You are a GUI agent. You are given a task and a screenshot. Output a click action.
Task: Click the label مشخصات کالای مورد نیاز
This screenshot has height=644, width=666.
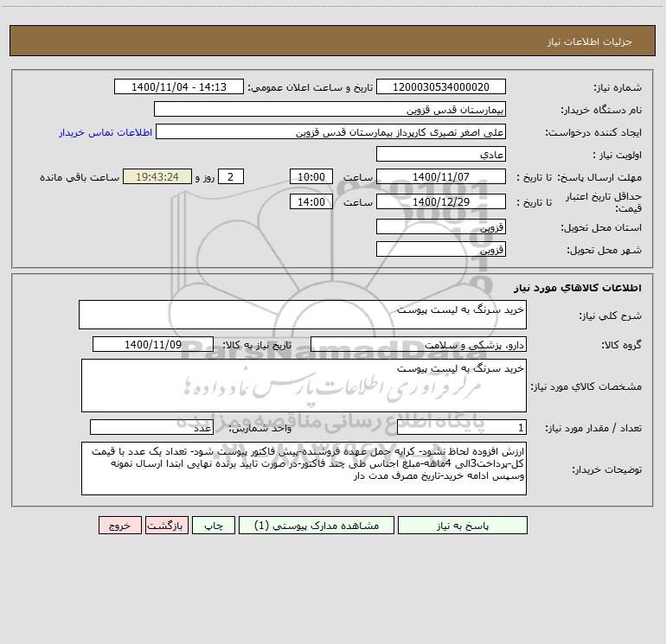click(586, 386)
